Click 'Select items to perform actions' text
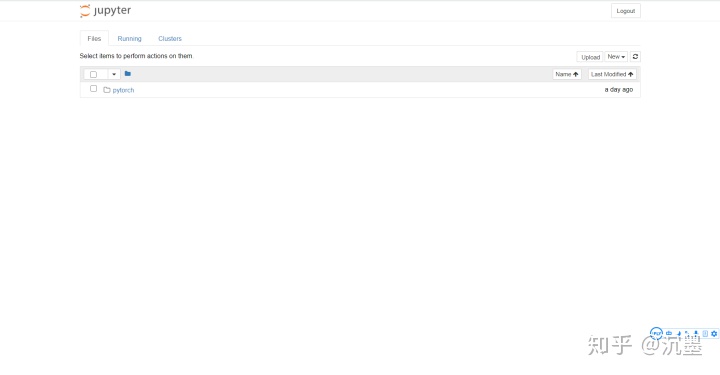This screenshot has width=720, height=375. 136,56
